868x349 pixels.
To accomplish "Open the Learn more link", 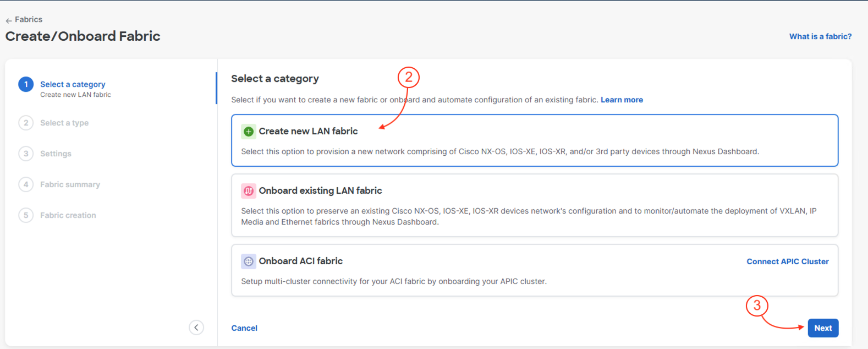I will [x=622, y=100].
